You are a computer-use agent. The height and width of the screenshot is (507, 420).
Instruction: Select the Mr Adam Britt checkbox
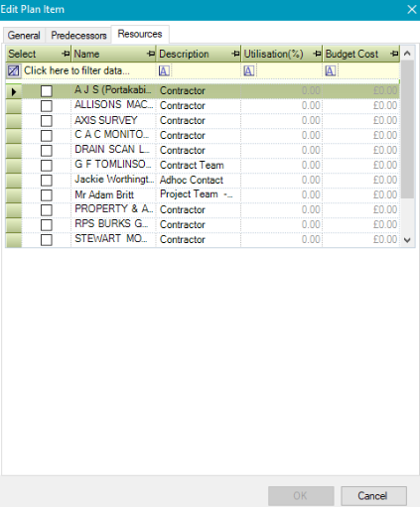(47, 195)
